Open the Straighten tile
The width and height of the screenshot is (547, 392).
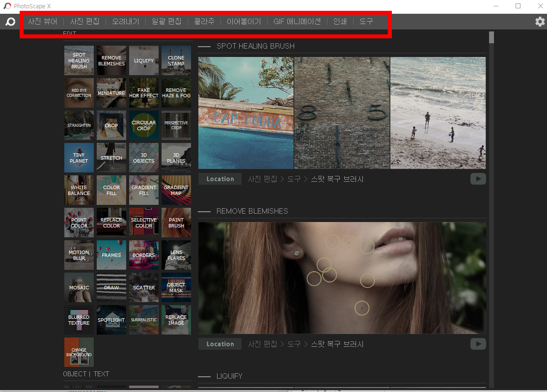click(79, 125)
